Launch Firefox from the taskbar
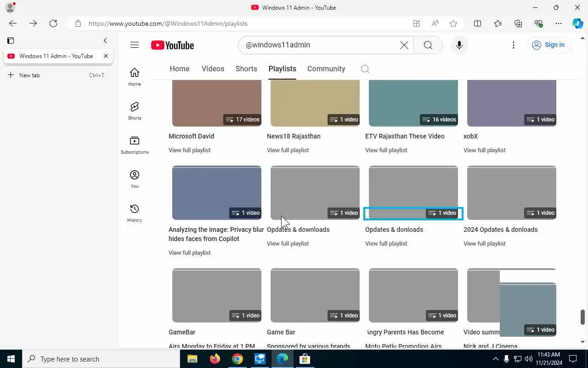 [x=215, y=359]
